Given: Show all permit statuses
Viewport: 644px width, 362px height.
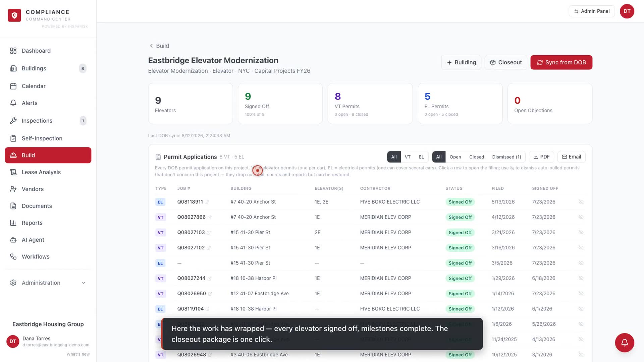Looking at the screenshot, I should click(x=439, y=157).
